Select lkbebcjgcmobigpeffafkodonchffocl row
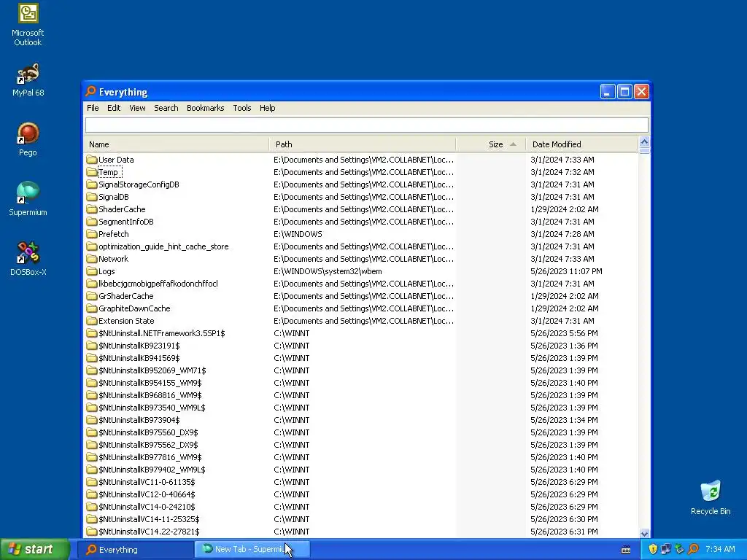747x560 pixels. click(x=158, y=284)
